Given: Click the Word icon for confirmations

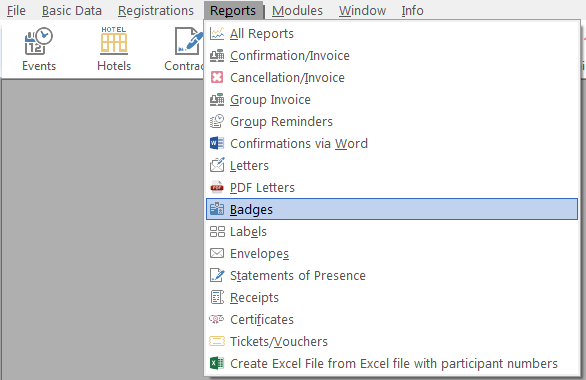Looking at the screenshot, I should point(217,143).
